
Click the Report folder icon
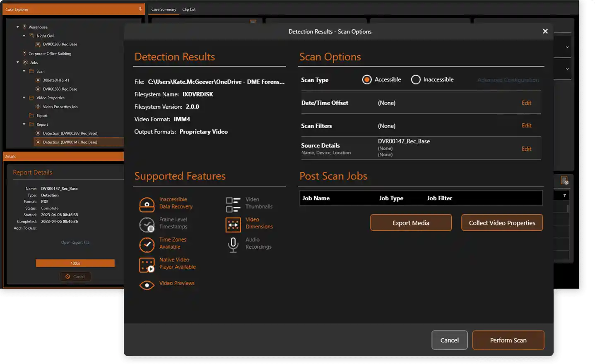coord(31,124)
